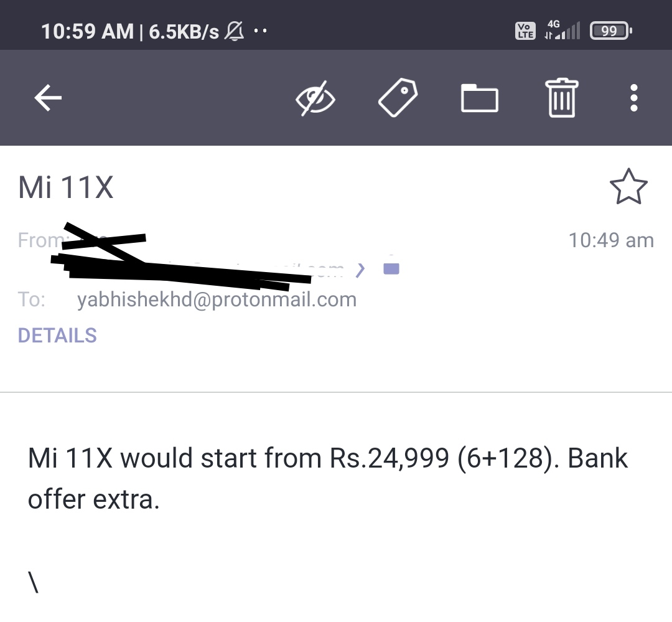Tap the Mi 11X subject title

coord(66,187)
